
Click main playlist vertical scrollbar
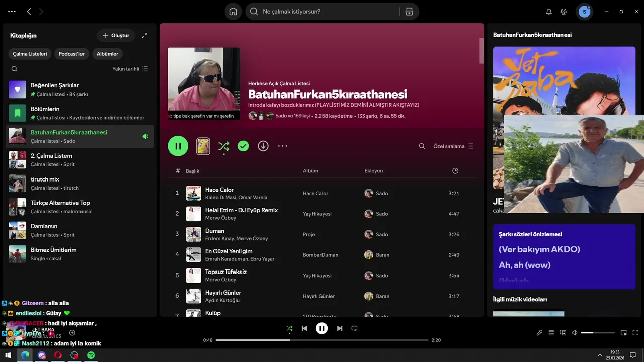coord(481,51)
